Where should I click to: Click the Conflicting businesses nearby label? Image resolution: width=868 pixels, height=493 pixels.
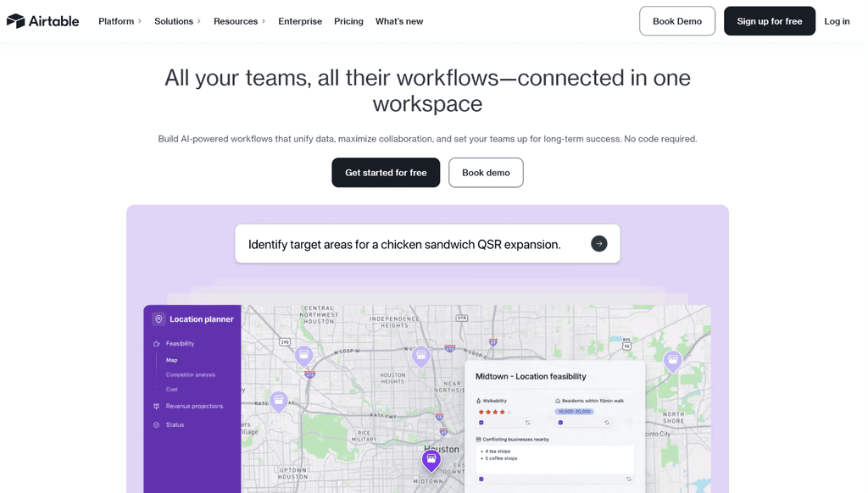515,440
